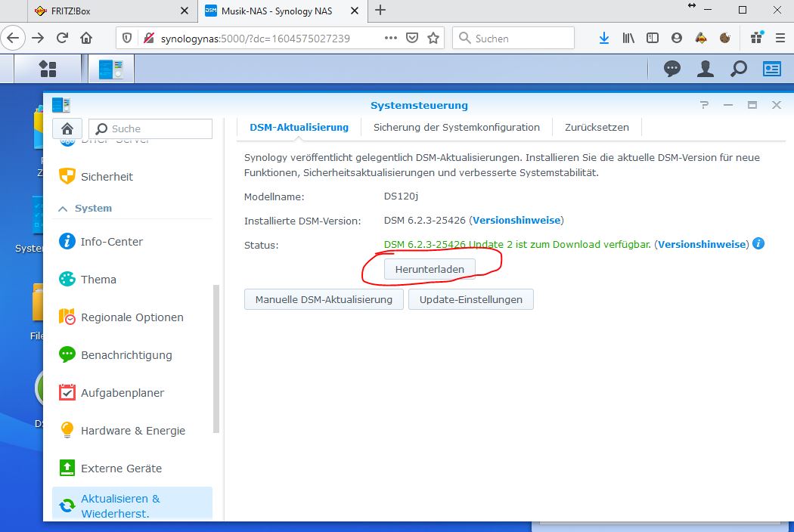Click the gift box extension icon
794x532 pixels.
point(757,38)
